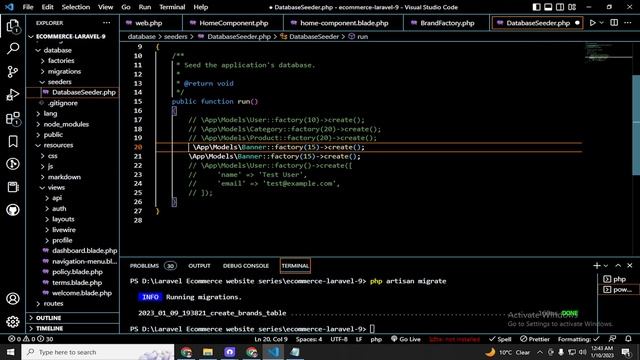
Task: Open editor More Actions ellipsis
Action: coord(628,23)
